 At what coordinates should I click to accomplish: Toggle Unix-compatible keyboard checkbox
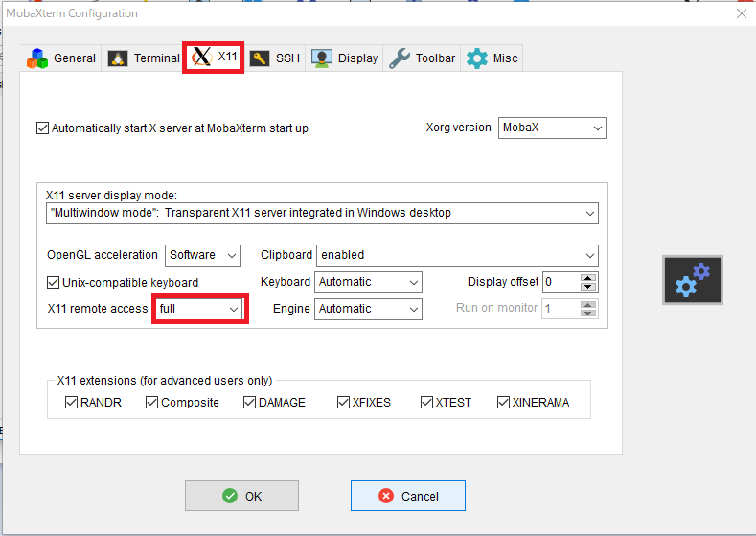(x=53, y=282)
